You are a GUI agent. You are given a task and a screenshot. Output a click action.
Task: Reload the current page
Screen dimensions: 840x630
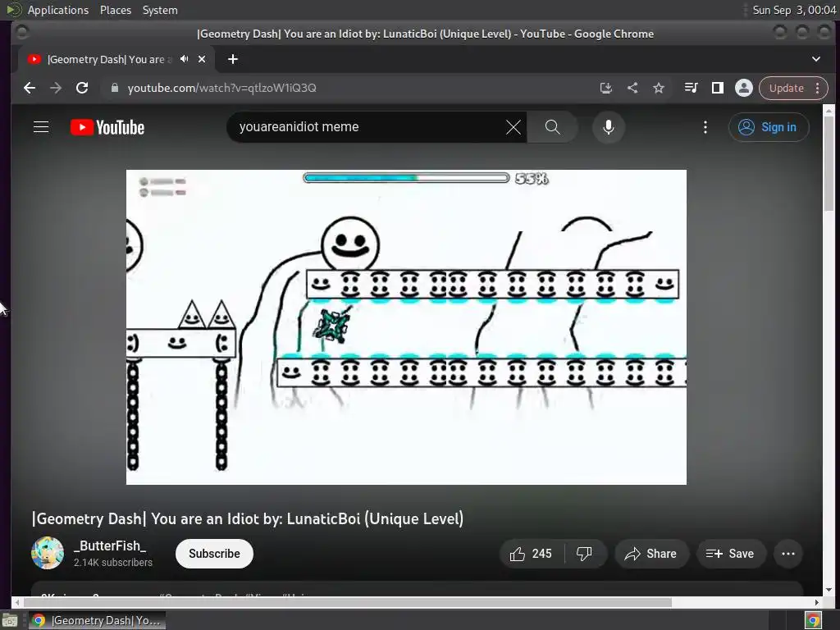coord(82,88)
